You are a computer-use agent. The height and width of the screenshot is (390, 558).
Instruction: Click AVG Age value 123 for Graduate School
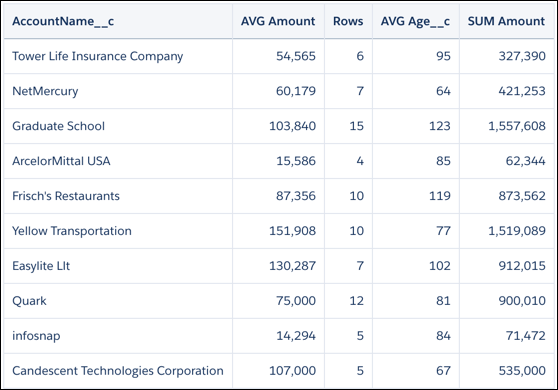[x=440, y=126]
